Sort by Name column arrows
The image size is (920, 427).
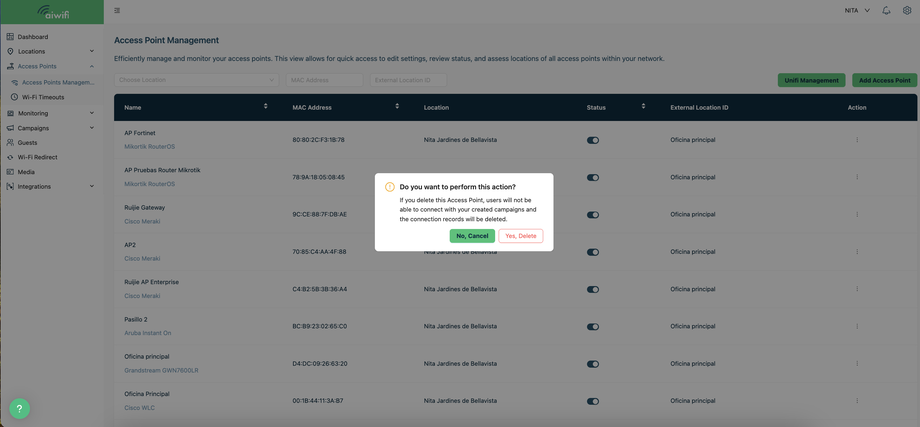[266, 106]
